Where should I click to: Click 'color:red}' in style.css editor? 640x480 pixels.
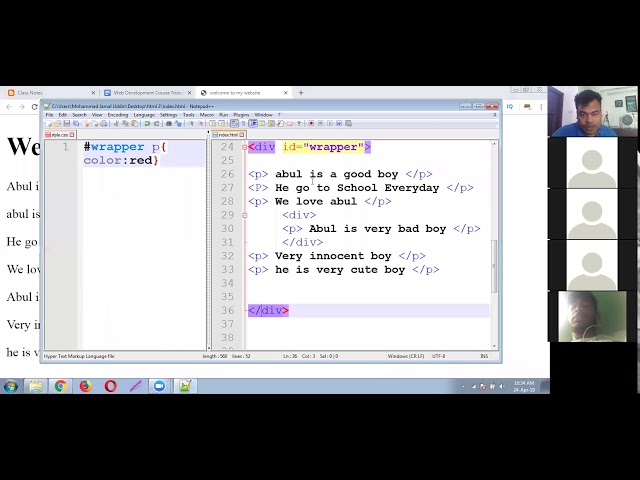pyautogui.click(x=121, y=160)
